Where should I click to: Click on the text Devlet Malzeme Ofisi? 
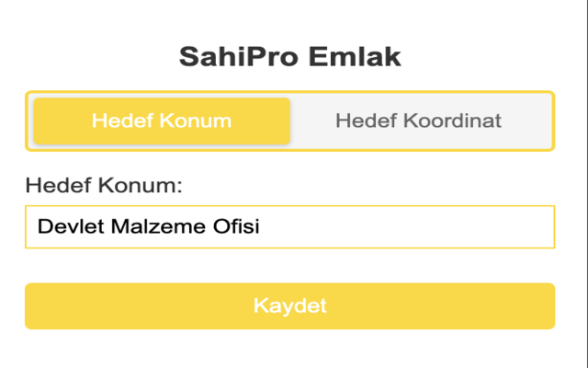(x=149, y=226)
